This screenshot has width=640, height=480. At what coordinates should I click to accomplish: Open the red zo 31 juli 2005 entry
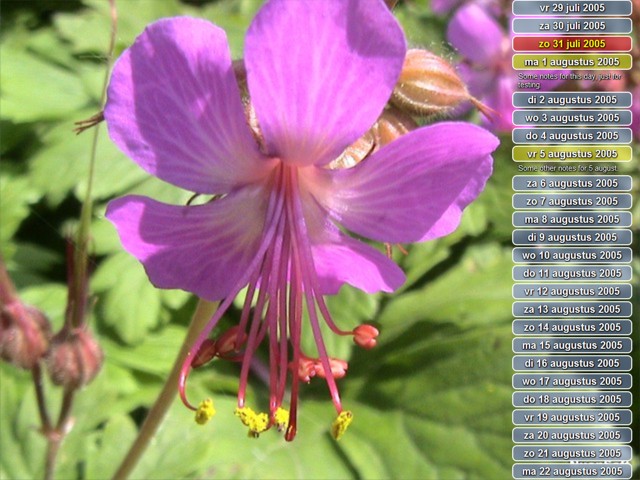coord(572,44)
